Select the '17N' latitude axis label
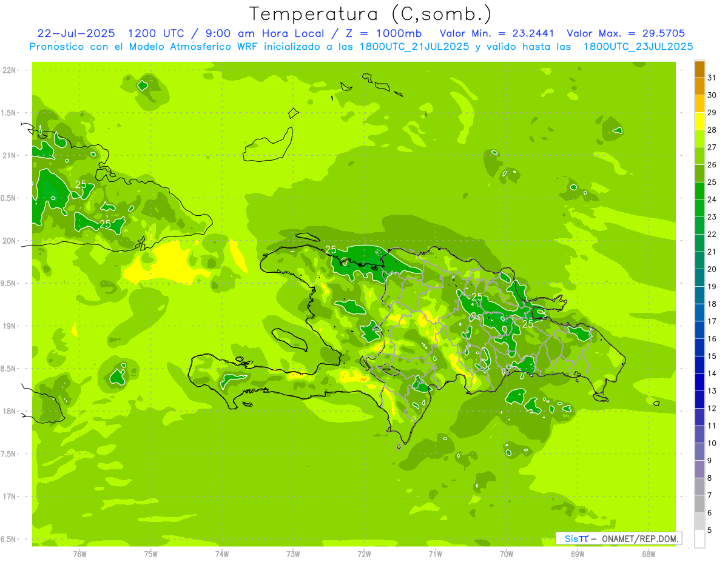Viewport: 728px width, 562px height. [x=9, y=497]
